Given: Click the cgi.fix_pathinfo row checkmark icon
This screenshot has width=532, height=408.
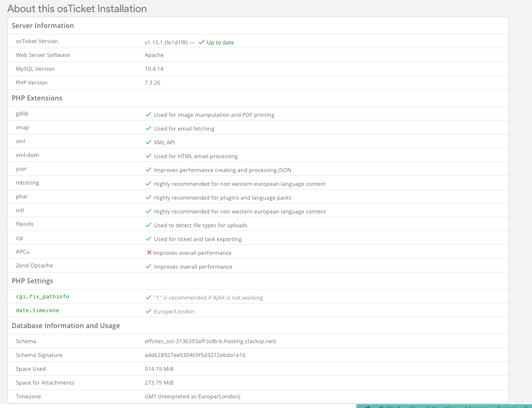Looking at the screenshot, I should (x=148, y=298).
